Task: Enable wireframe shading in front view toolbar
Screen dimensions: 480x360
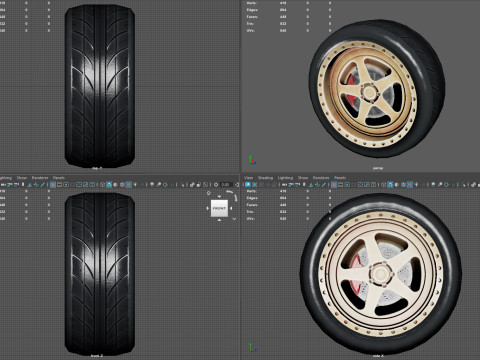Action: click(102, 184)
